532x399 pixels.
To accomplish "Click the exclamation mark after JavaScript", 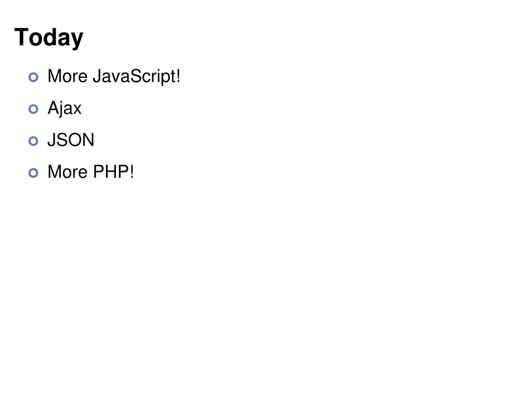I will tap(179, 76).
